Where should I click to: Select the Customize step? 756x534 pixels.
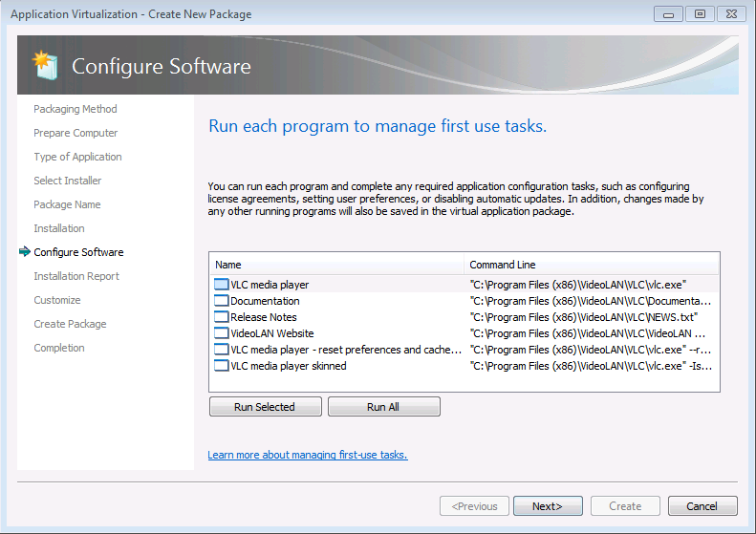coord(57,300)
